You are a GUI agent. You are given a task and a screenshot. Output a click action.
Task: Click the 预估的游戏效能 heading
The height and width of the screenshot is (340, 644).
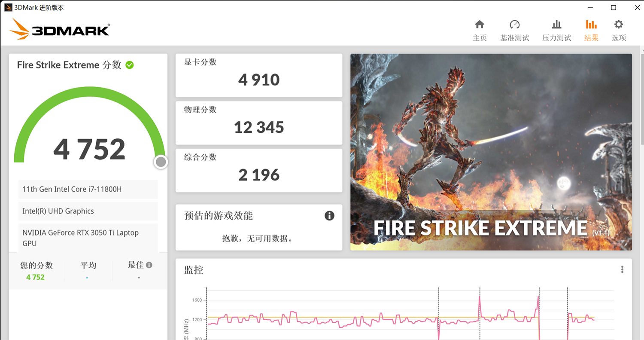pyautogui.click(x=219, y=216)
